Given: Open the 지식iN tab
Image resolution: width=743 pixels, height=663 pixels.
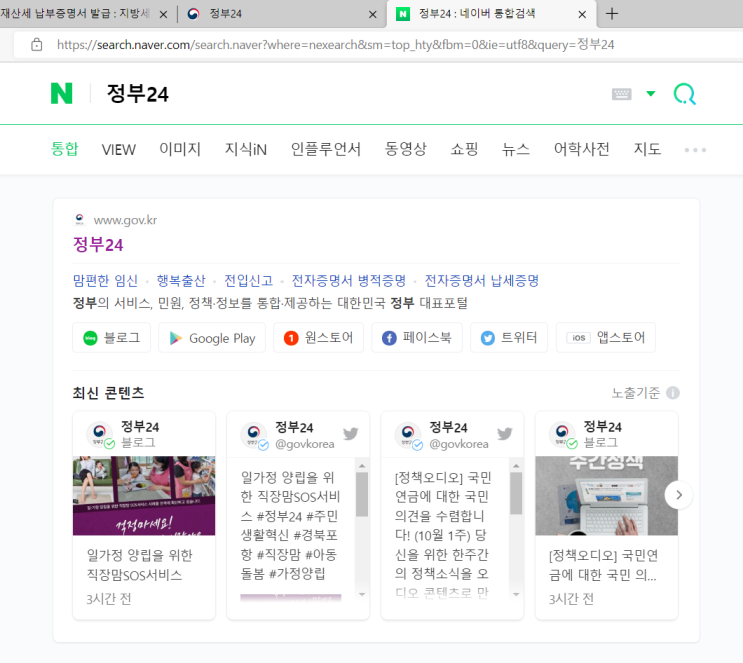Looking at the screenshot, I should 245,149.
